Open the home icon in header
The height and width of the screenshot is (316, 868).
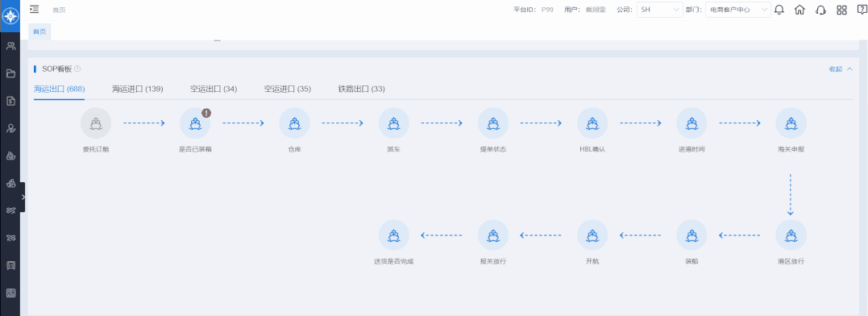point(799,10)
